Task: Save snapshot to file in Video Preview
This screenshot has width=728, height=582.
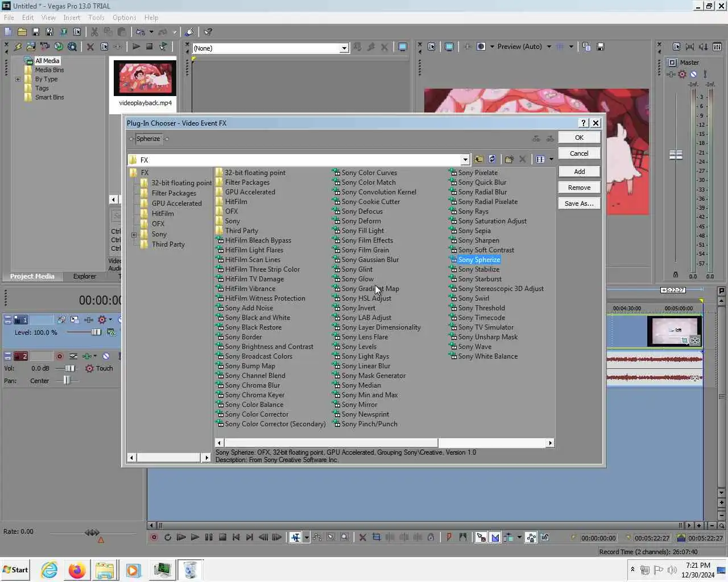Action: click(x=601, y=47)
